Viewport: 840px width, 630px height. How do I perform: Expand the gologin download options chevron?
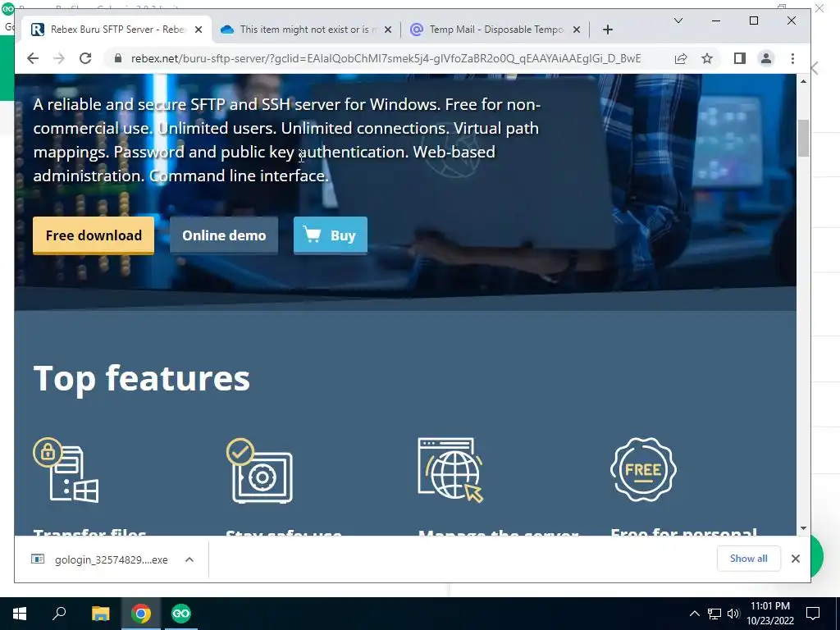(x=189, y=559)
